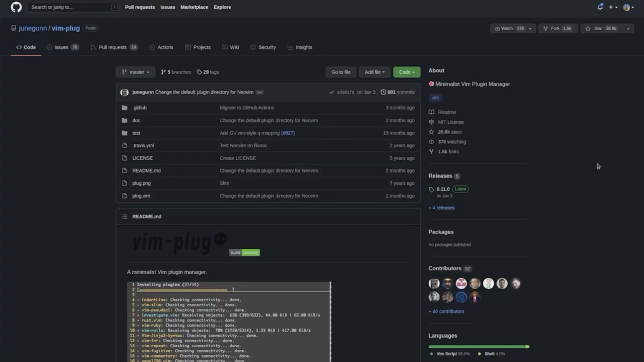644x362 pixels.
Task: Click the README outline list icon
Action: coord(124,217)
